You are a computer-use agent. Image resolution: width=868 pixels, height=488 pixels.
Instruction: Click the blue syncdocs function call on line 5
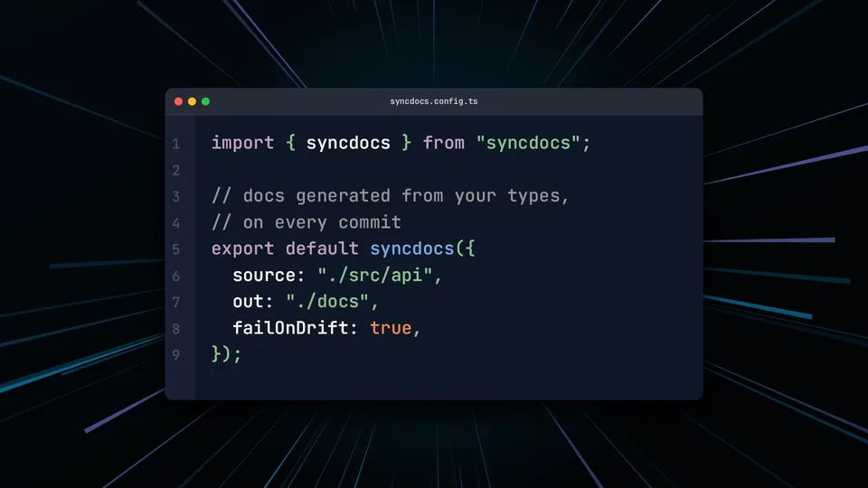tap(412, 249)
